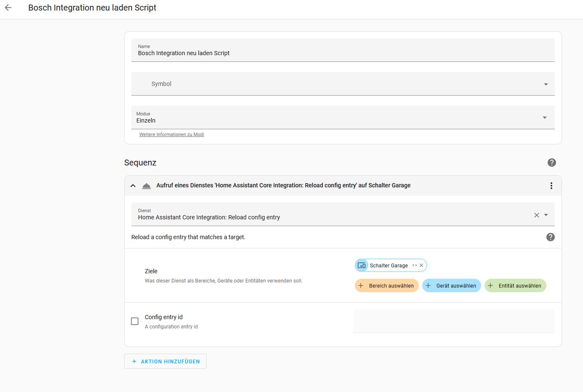The image size is (583, 392).
Task: Click the action title 'Aufruf eines Dienstes' header
Action: tap(283, 185)
